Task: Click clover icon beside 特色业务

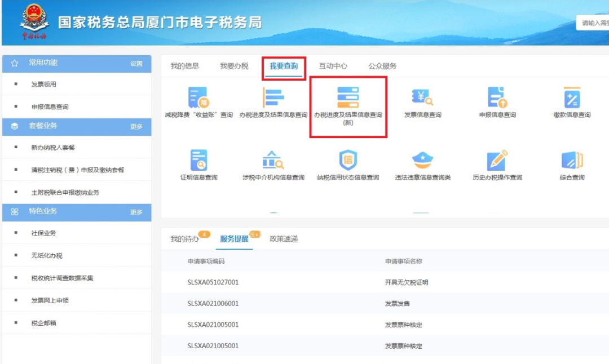Action: point(14,212)
